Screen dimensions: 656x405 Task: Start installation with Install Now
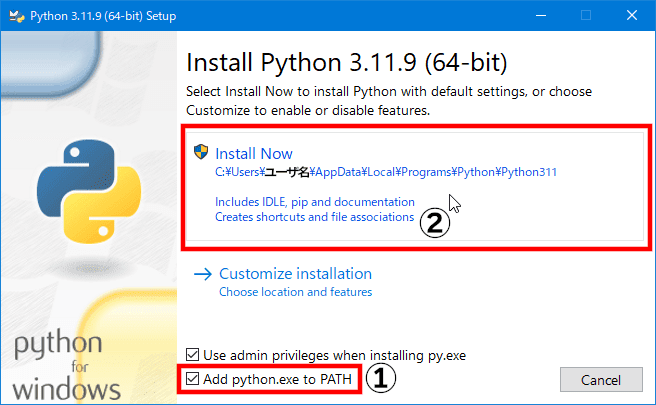click(254, 154)
